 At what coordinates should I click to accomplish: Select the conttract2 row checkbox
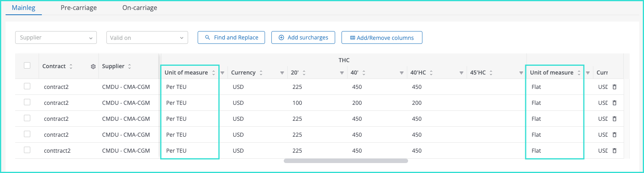pyautogui.click(x=27, y=150)
